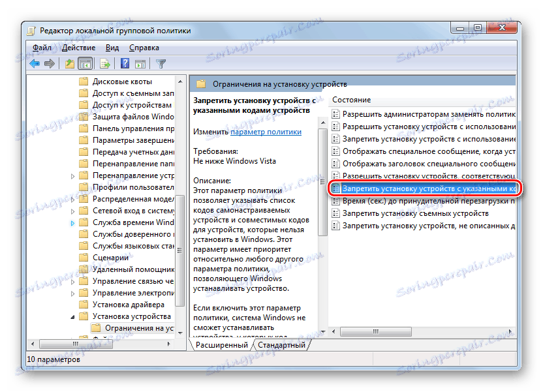Click the tree pane vertical scrollbar thumb
This screenshot has height=392, width=543.
(x=179, y=250)
